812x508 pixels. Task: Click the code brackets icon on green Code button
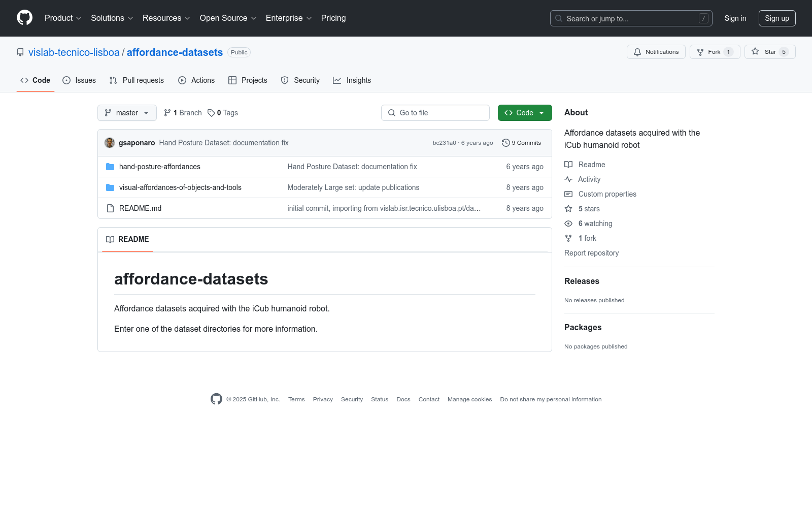pos(509,113)
